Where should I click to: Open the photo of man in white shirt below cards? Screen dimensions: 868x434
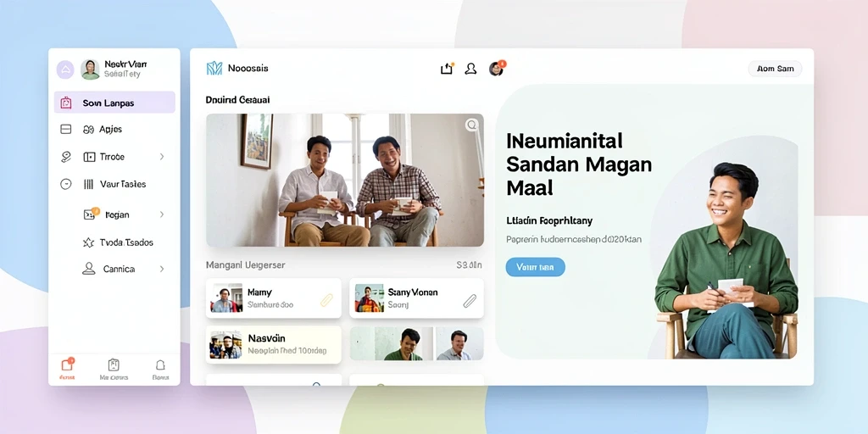tap(459, 344)
